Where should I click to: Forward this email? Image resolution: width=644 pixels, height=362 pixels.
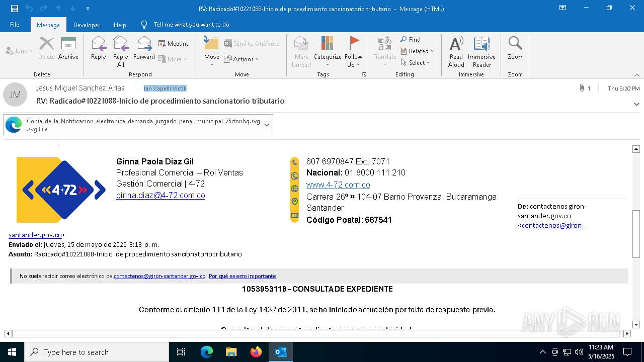(144, 48)
